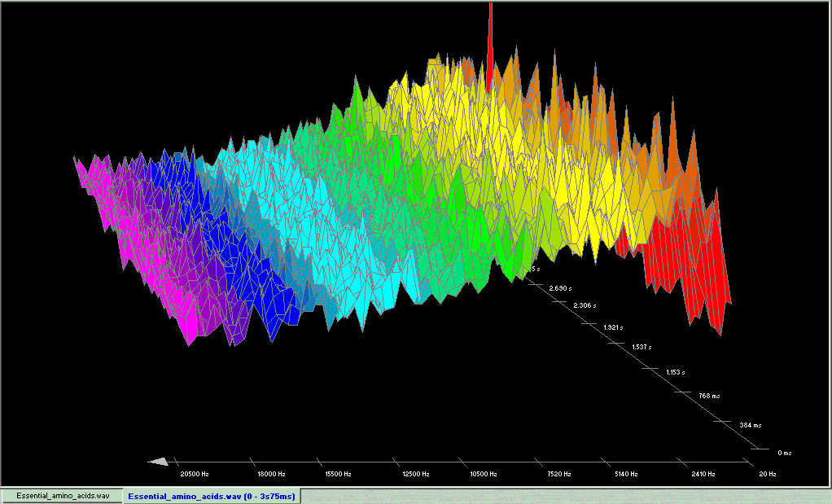Screen dimensions: 832x504
Task: Select the 384 ms time marker
Action: [751, 425]
